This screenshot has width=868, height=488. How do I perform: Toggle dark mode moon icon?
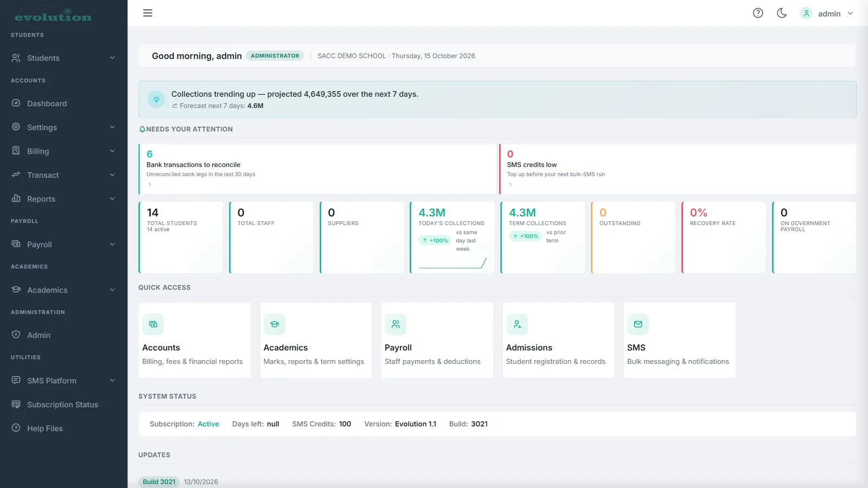(x=782, y=13)
